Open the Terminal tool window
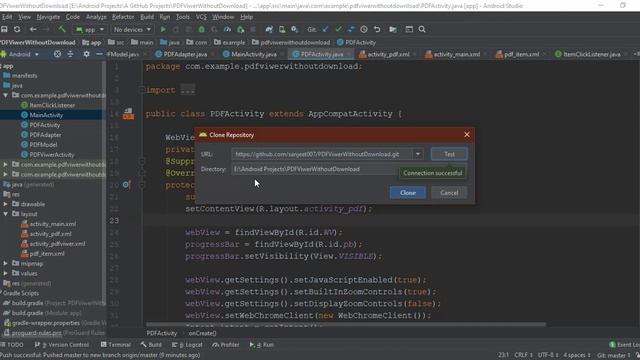The image size is (640, 360). click(116, 345)
